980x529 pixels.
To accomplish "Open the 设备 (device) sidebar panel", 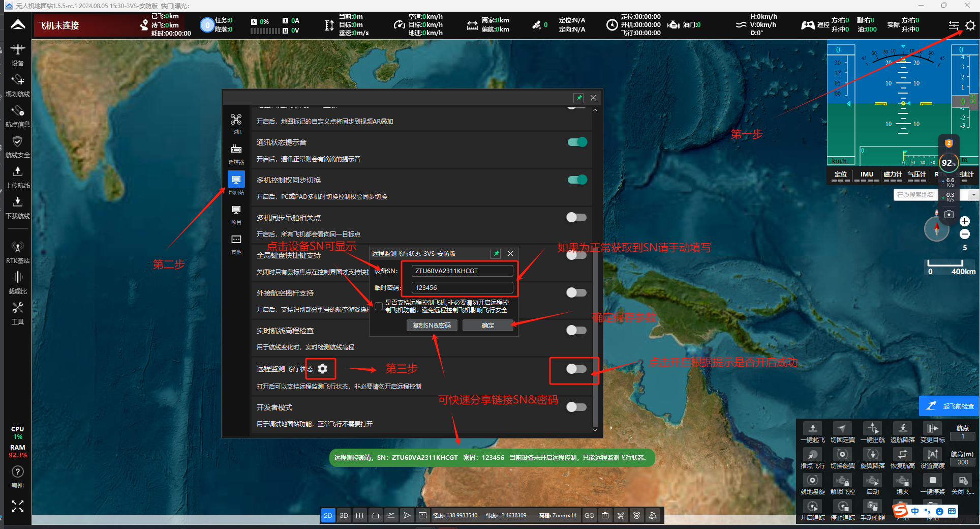I will click(x=17, y=55).
